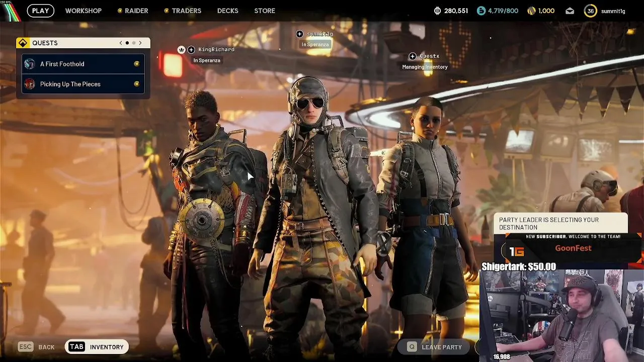Select the first quest page dot
This screenshot has height=362, width=644.
pos(127,43)
